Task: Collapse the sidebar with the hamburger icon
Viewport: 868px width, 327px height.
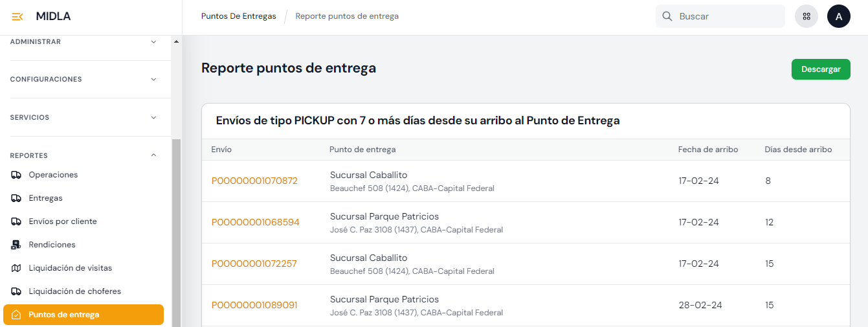Action: 17,16
